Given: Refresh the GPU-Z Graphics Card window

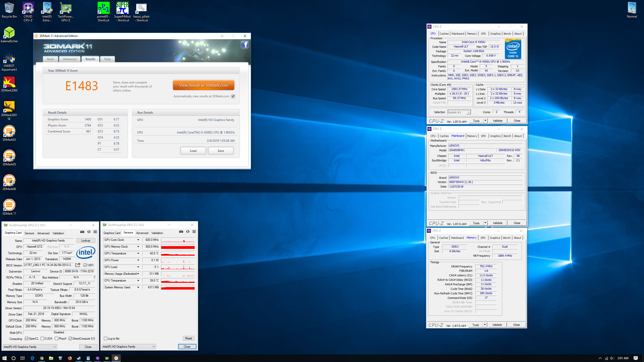Looking at the screenshot, I should tap(89, 232).
